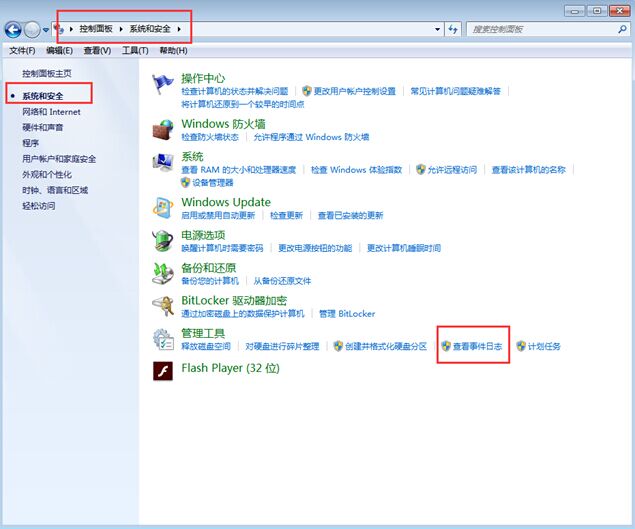The image size is (635, 529).
Task: Open the 查看(V) menu
Action: 97,51
